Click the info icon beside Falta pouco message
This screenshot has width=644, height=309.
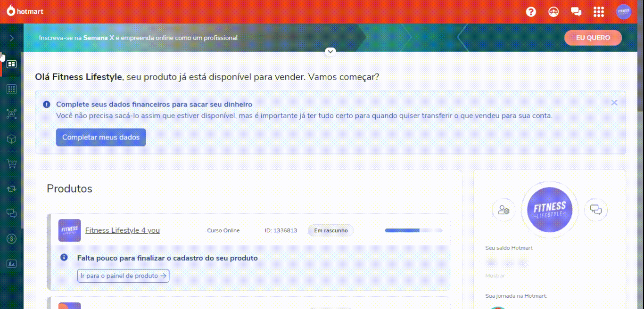tap(64, 257)
